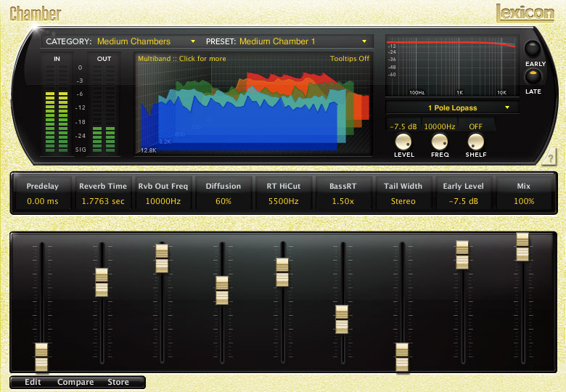The image size is (566, 392).
Task: Select the Mix parameter cell
Action: [x=523, y=194]
